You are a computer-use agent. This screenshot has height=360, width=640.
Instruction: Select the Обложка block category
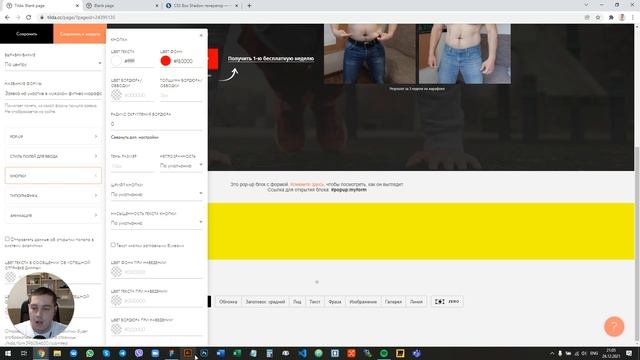(x=228, y=302)
